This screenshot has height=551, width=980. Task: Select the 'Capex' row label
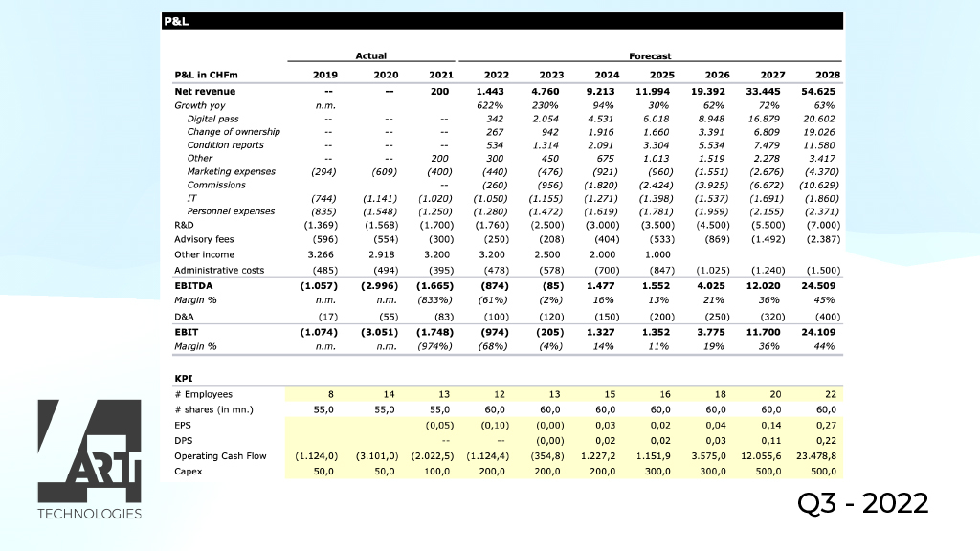point(189,471)
